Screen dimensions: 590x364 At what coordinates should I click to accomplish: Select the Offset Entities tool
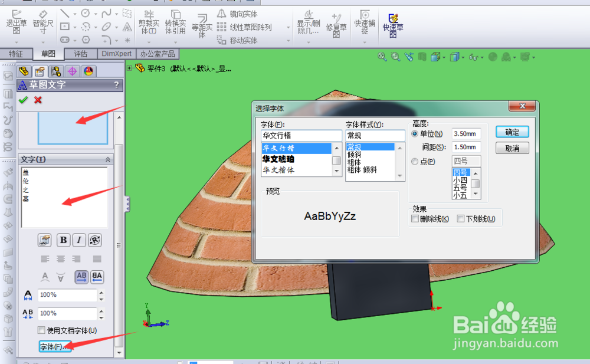[203, 25]
